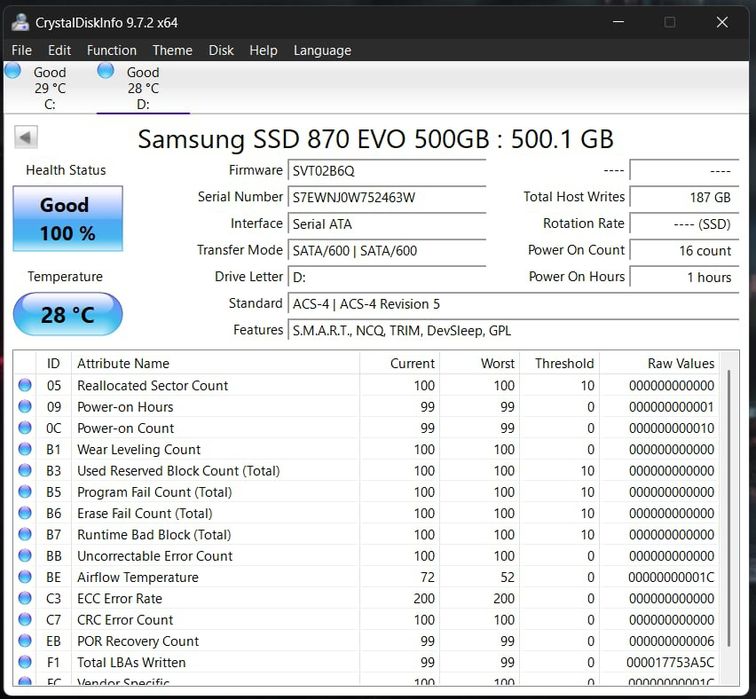756x699 pixels.
Task: Switch to the D: Good 28 °C disk tab
Action: click(143, 88)
